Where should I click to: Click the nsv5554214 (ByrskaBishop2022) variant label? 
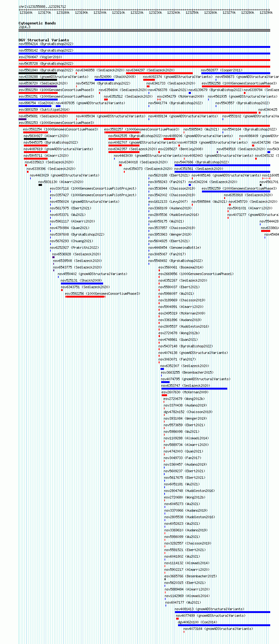click(x=46, y=44)
